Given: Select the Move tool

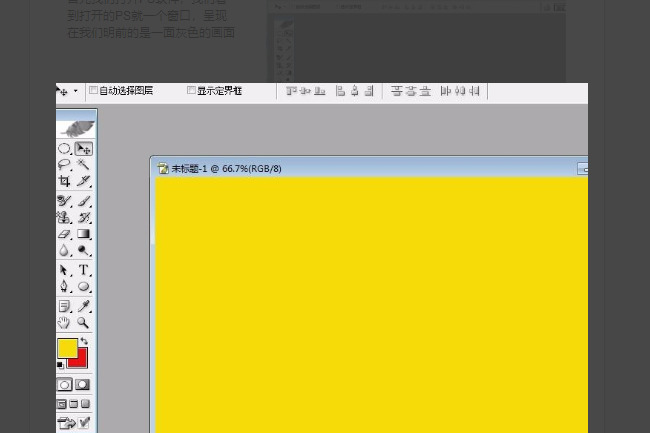Looking at the screenshot, I should 84,149.
